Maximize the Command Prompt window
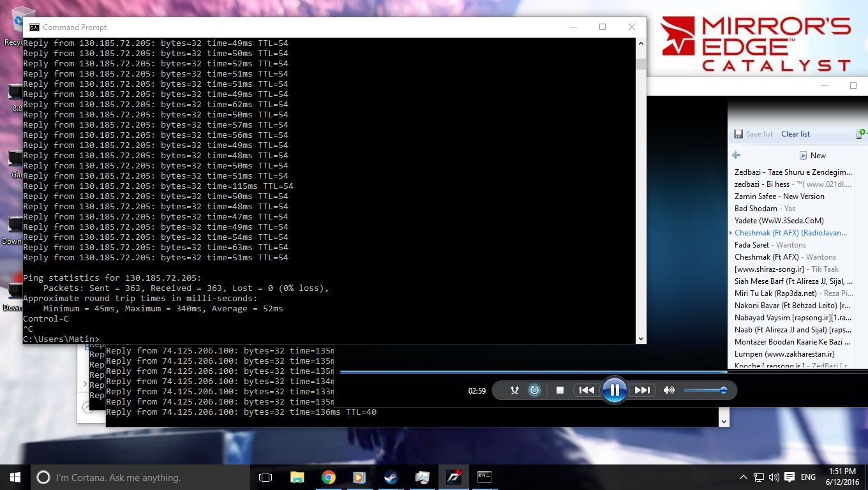The height and width of the screenshot is (490, 868). point(602,27)
